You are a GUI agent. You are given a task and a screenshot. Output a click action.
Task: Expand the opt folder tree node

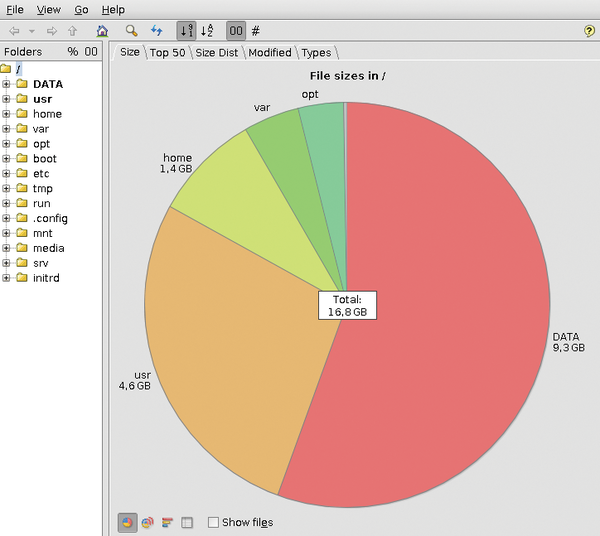tap(6, 143)
